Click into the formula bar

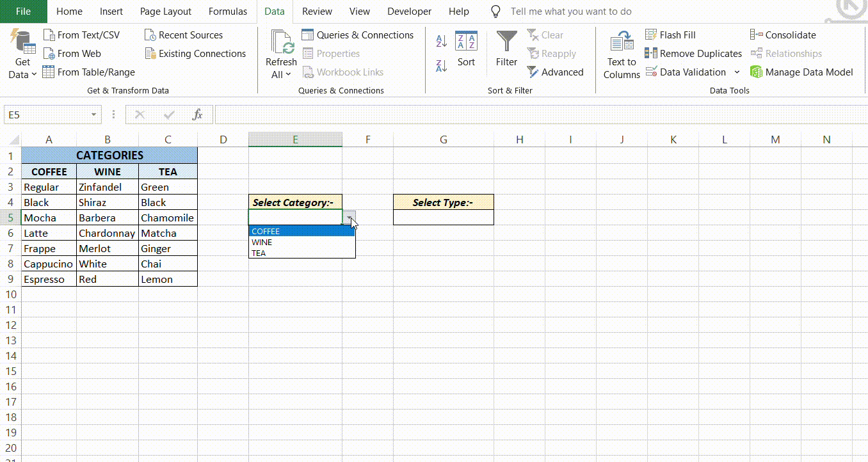[x=541, y=115]
